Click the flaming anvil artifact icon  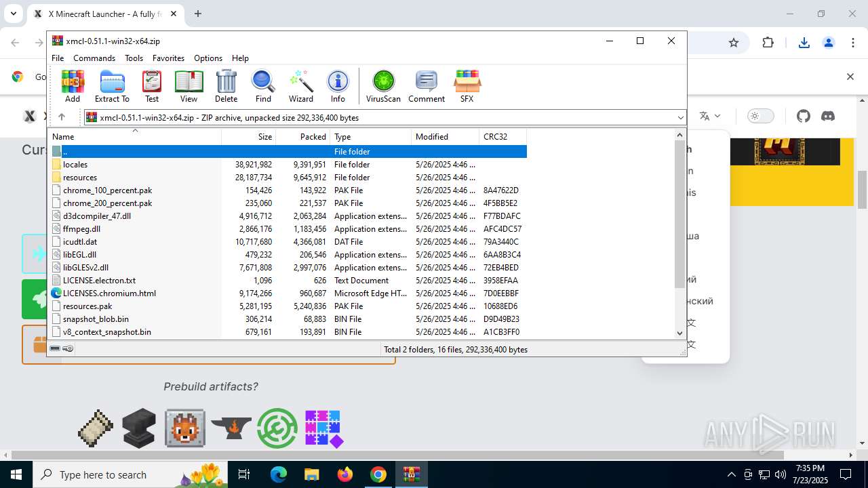[x=231, y=428]
